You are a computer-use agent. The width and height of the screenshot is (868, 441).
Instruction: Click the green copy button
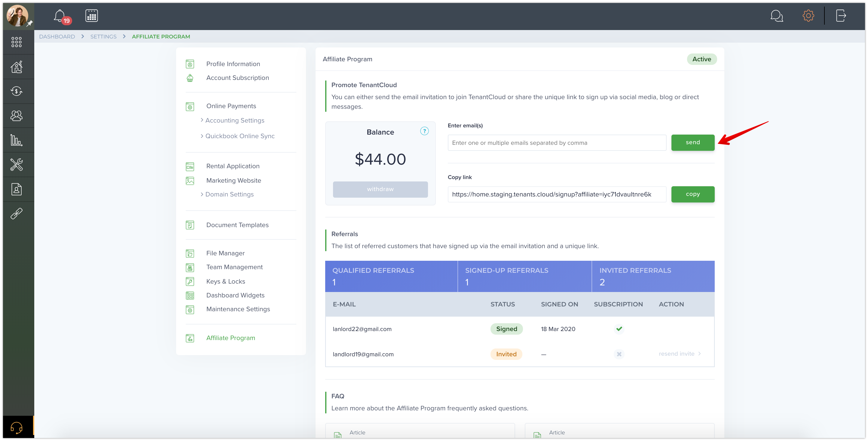[692, 194]
